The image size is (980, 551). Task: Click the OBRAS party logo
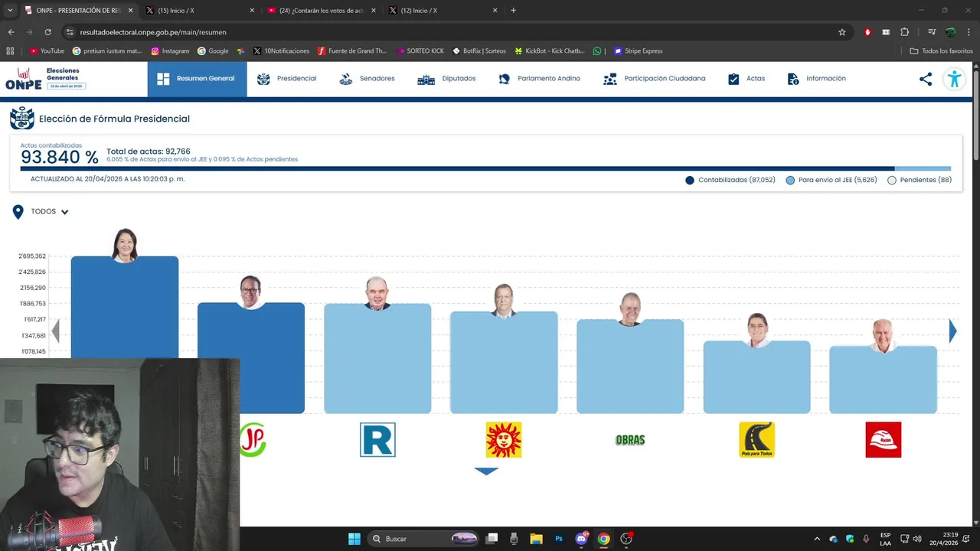pyautogui.click(x=630, y=440)
